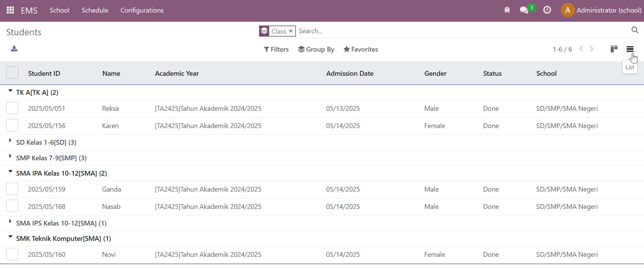Screen dimensions: 644x268
Task: Open the Administrator (school) user menu
Action: point(601,10)
